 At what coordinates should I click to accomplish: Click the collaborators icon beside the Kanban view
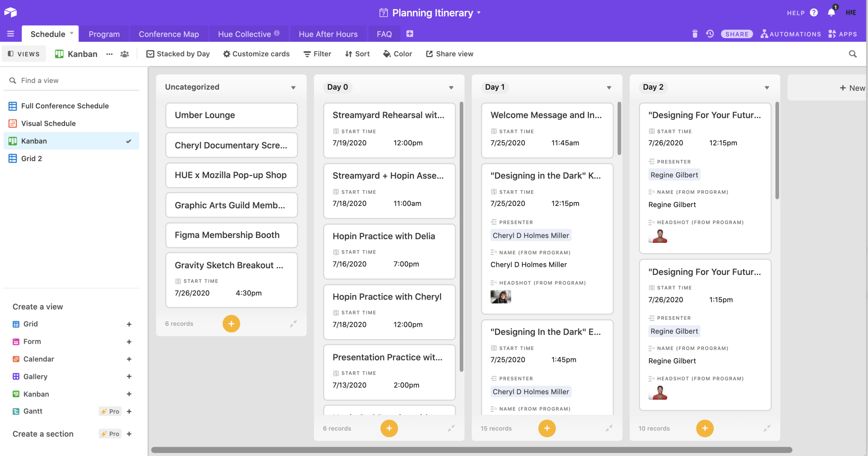124,54
